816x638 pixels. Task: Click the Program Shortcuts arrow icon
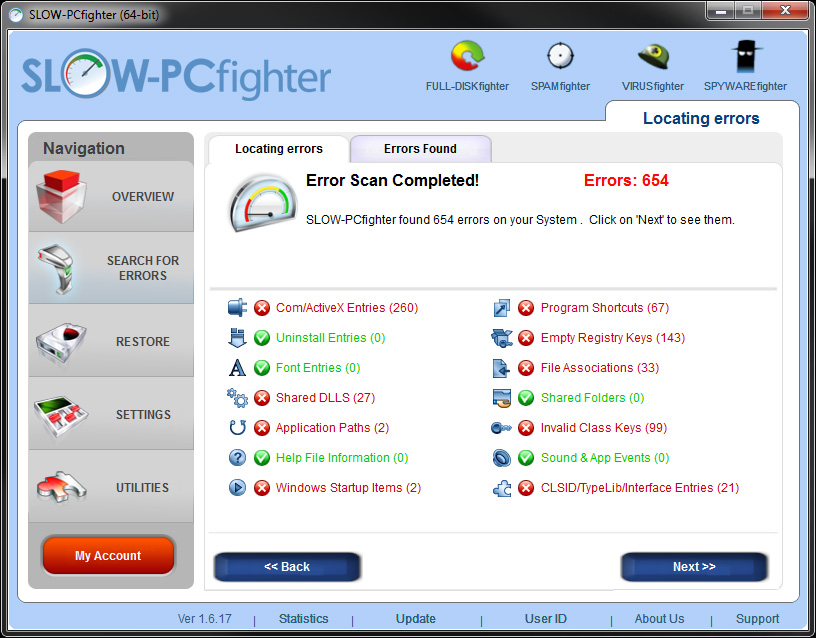click(x=502, y=308)
